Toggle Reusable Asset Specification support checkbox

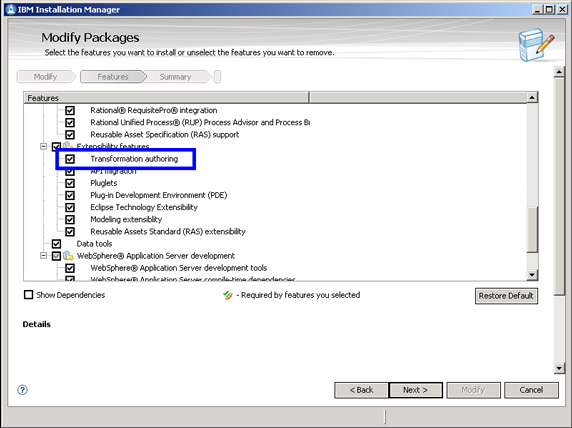point(70,135)
